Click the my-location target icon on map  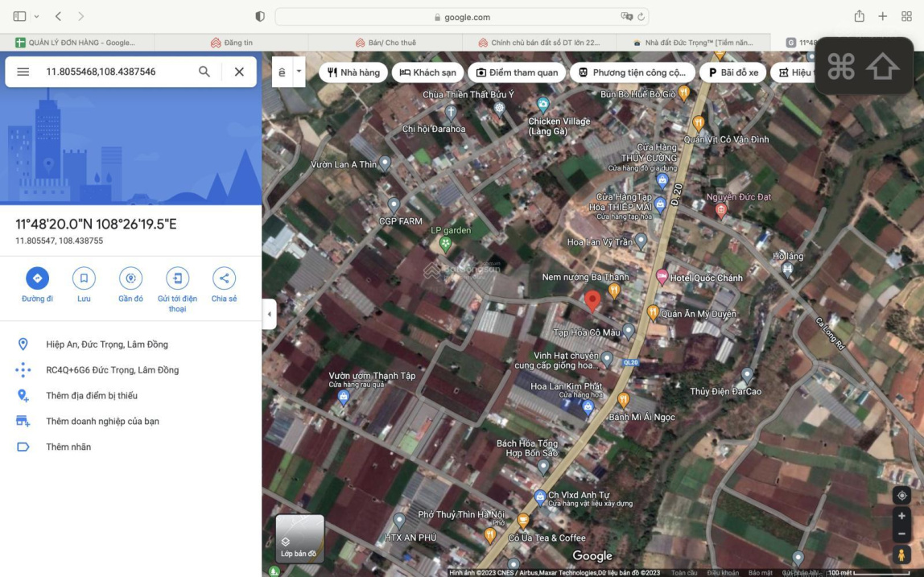point(901,496)
